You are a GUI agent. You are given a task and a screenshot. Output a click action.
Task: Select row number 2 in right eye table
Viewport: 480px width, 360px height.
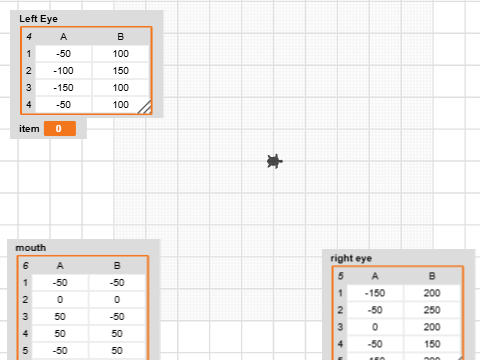[x=340, y=310]
